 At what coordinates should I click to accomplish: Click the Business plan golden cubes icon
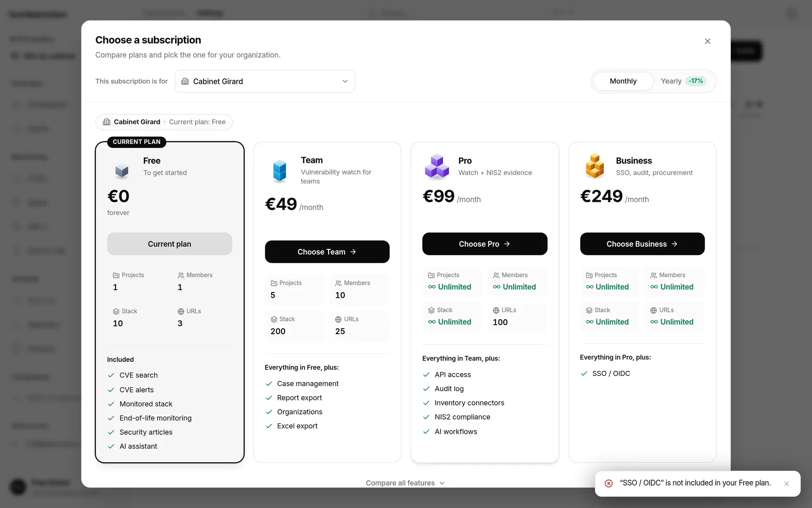[595, 166]
